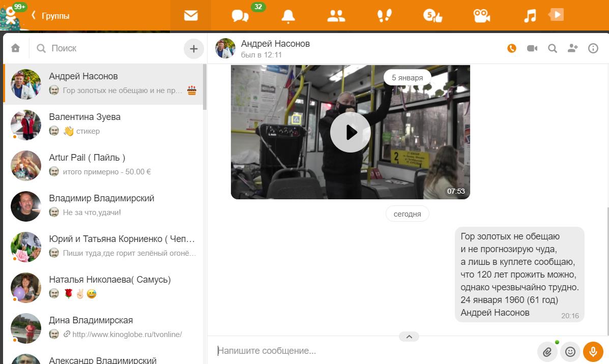
Task: Start voice call with orange phone icon
Action: tap(511, 48)
